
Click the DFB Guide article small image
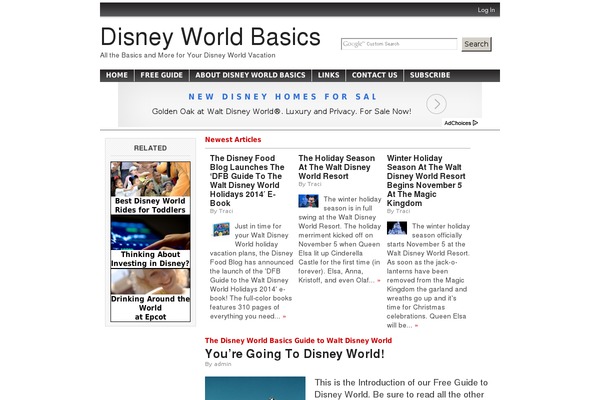[221, 230]
